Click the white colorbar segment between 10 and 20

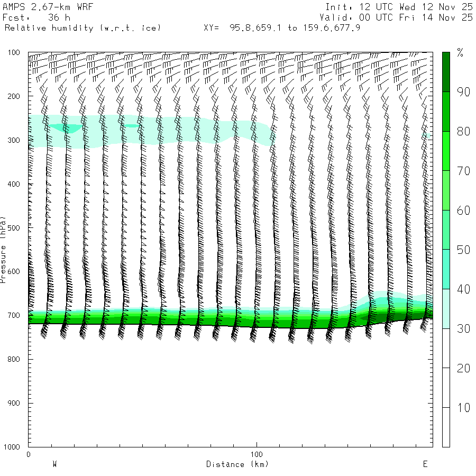(446, 388)
